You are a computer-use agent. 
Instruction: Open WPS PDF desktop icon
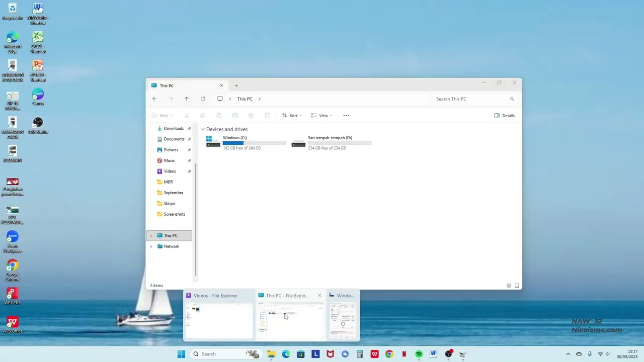[x=13, y=296]
